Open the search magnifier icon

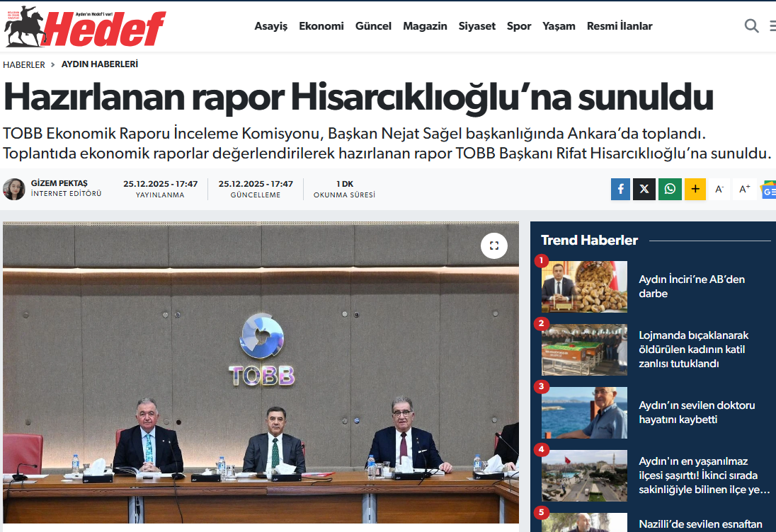[x=751, y=26]
